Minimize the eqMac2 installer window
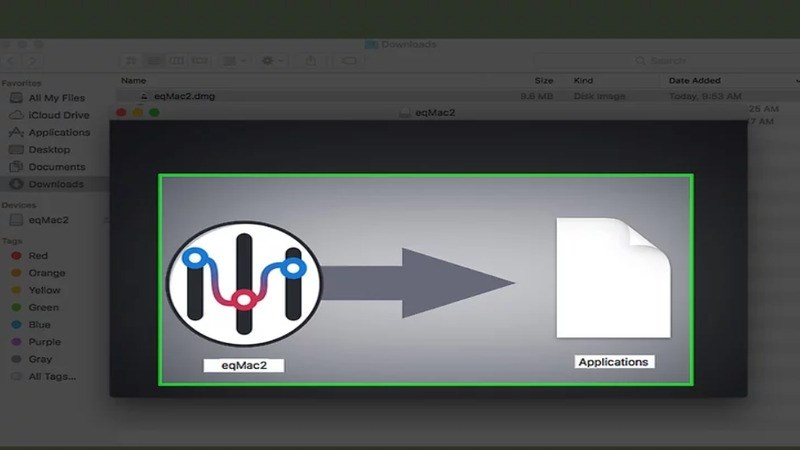 (138, 113)
